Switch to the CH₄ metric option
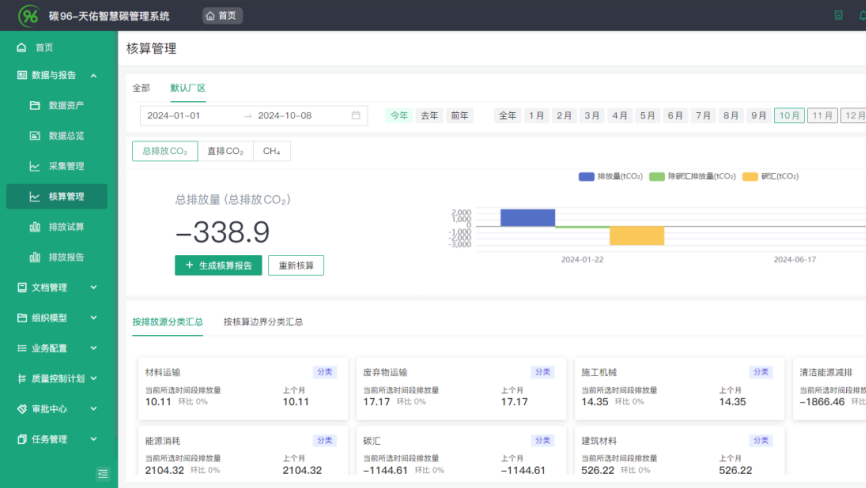The image size is (866, 488). pyautogui.click(x=271, y=151)
